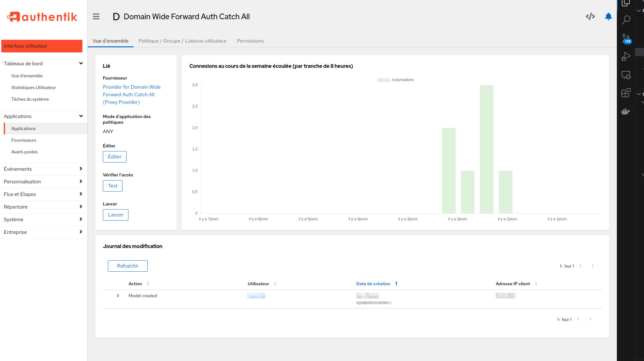Open Fournisseurs in sidebar

pyautogui.click(x=24, y=140)
